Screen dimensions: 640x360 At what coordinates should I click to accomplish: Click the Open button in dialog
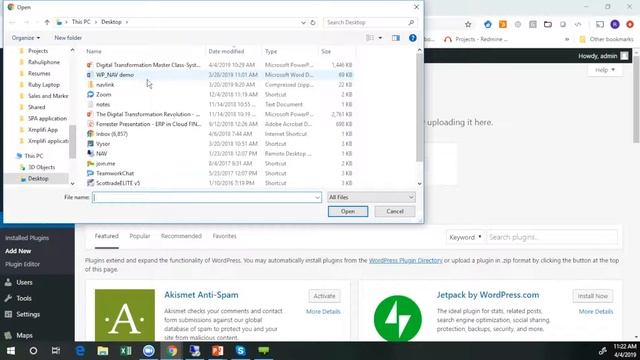tap(348, 211)
